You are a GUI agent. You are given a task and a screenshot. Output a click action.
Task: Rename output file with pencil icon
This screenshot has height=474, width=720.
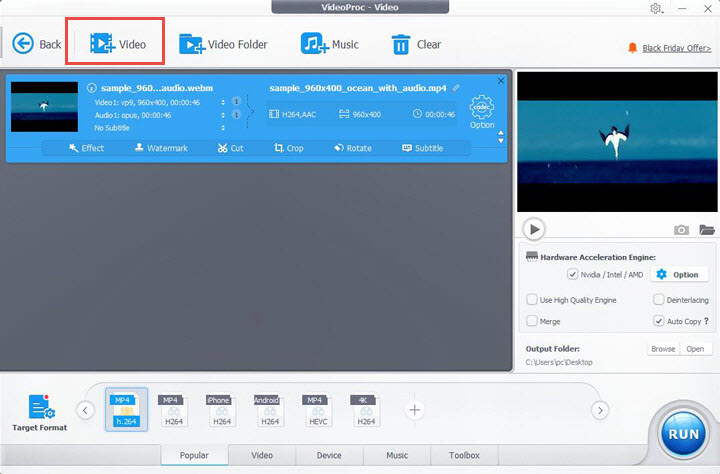click(456, 88)
